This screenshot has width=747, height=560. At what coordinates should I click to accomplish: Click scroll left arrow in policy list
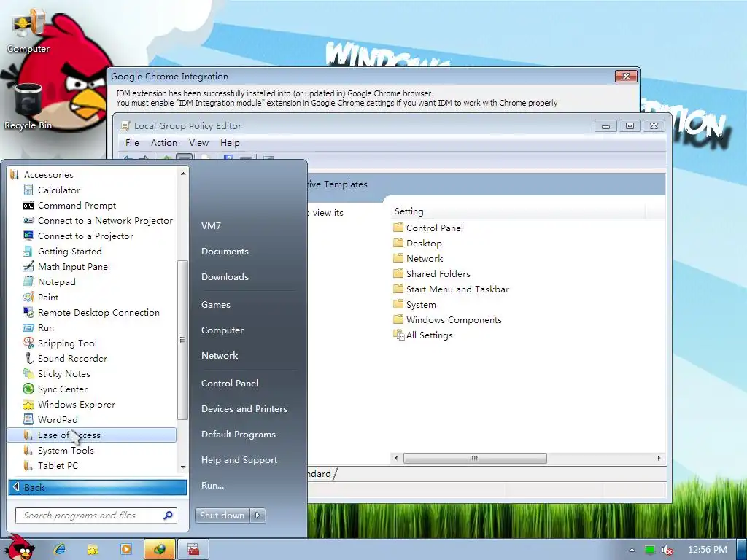tap(396, 458)
